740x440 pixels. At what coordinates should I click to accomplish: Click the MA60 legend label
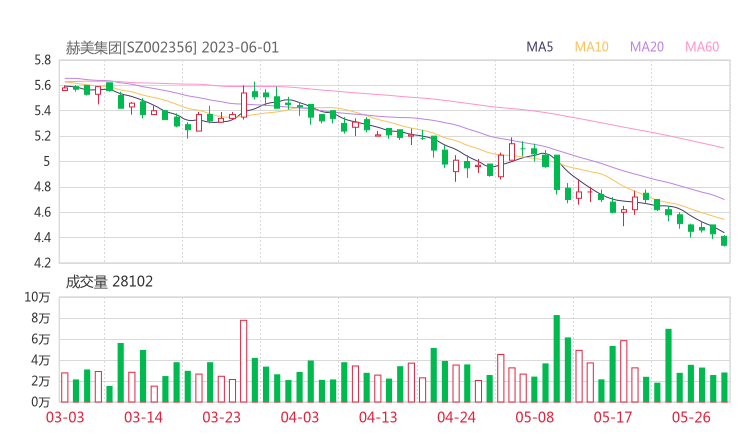[x=702, y=47]
